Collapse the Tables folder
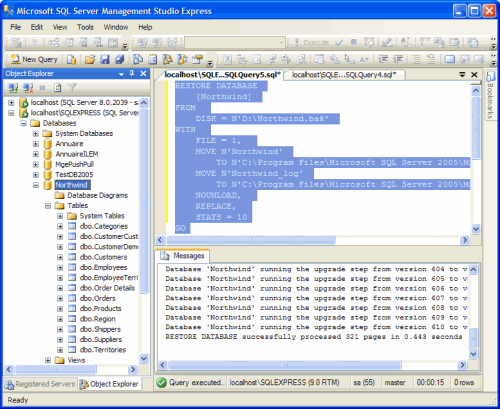Image resolution: width=500 pixels, height=409 pixels. [48, 206]
